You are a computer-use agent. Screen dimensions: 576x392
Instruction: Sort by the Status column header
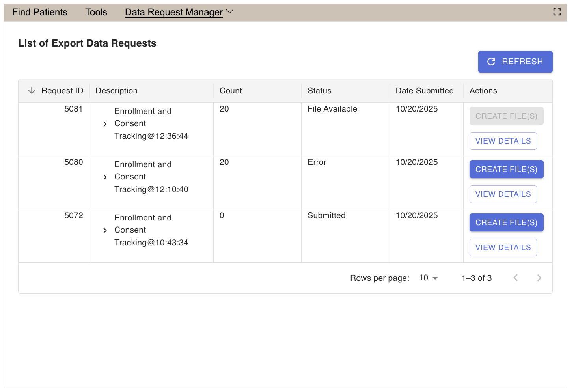coord(319,91)
